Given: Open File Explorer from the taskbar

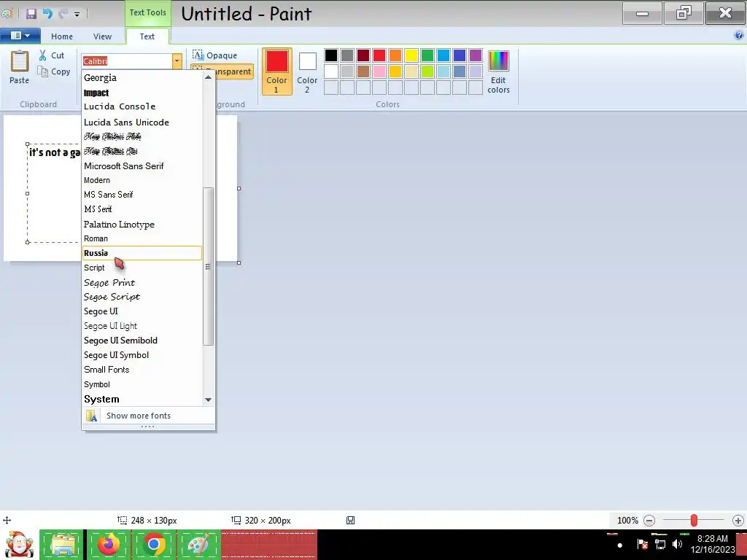Looking at the screenshot, I should (62, 544).
